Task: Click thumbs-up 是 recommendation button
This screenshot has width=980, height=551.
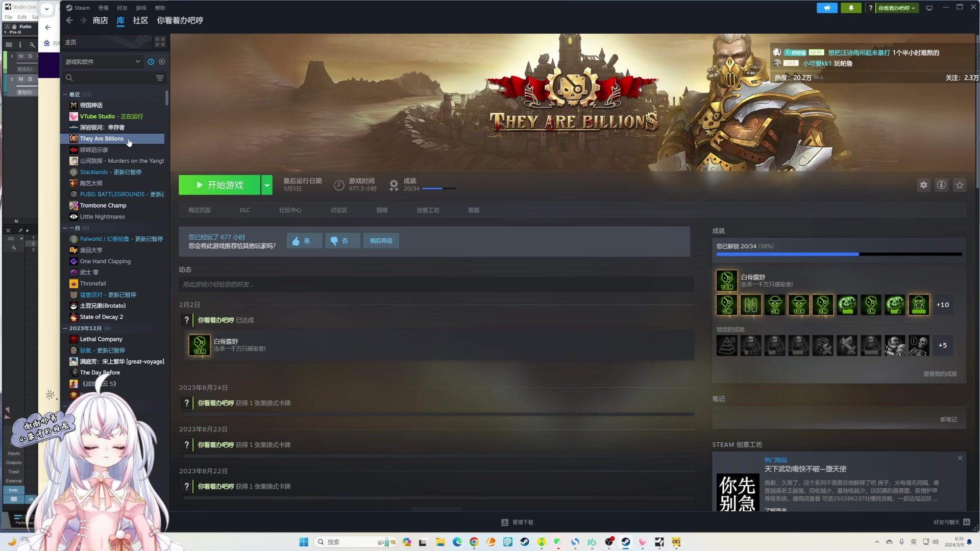Action: 304,241
